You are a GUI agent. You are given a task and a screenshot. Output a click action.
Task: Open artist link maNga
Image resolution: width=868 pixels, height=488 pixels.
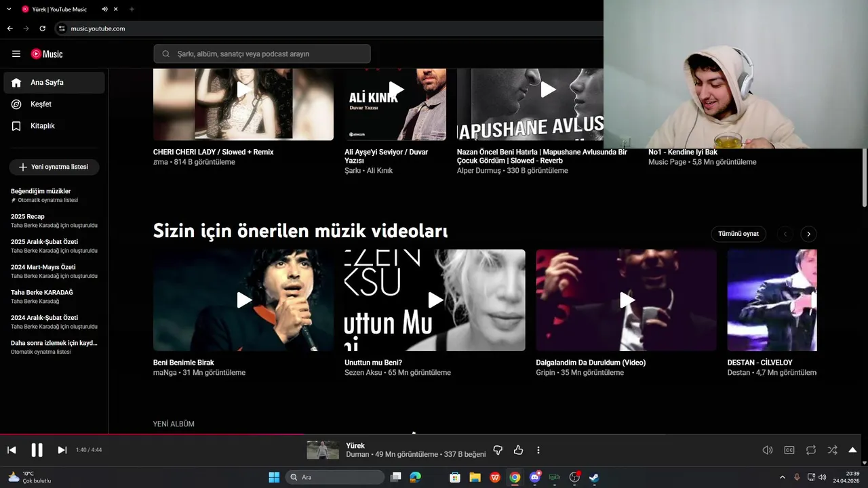tap(164, 373)
